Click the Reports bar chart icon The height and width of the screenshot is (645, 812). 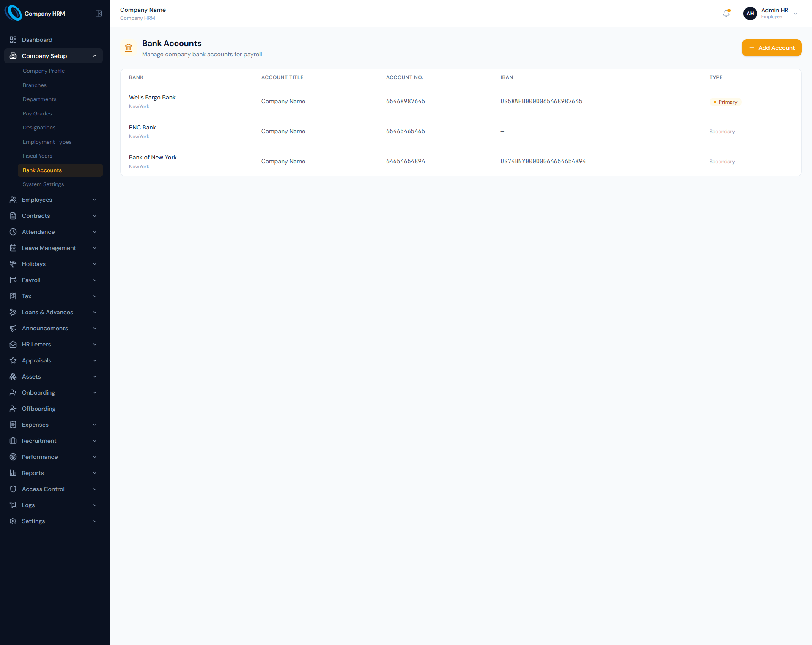pos(13,473)
